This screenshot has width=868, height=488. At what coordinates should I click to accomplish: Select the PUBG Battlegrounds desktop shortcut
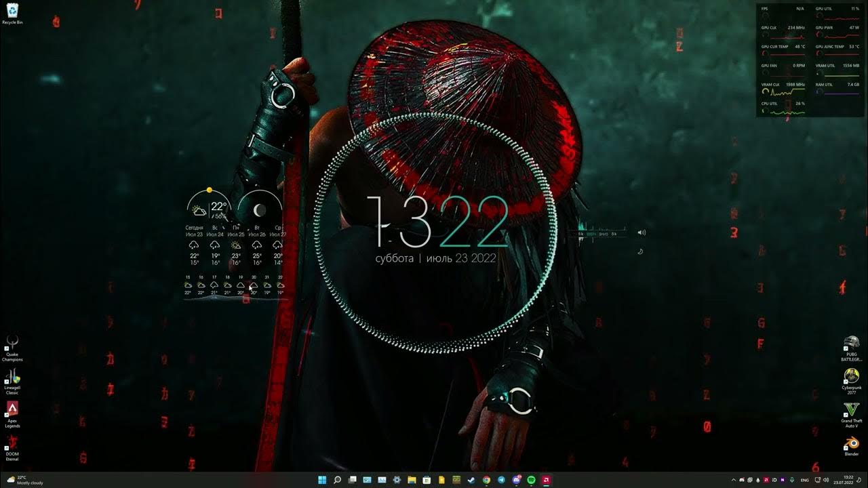click(851, 348)
